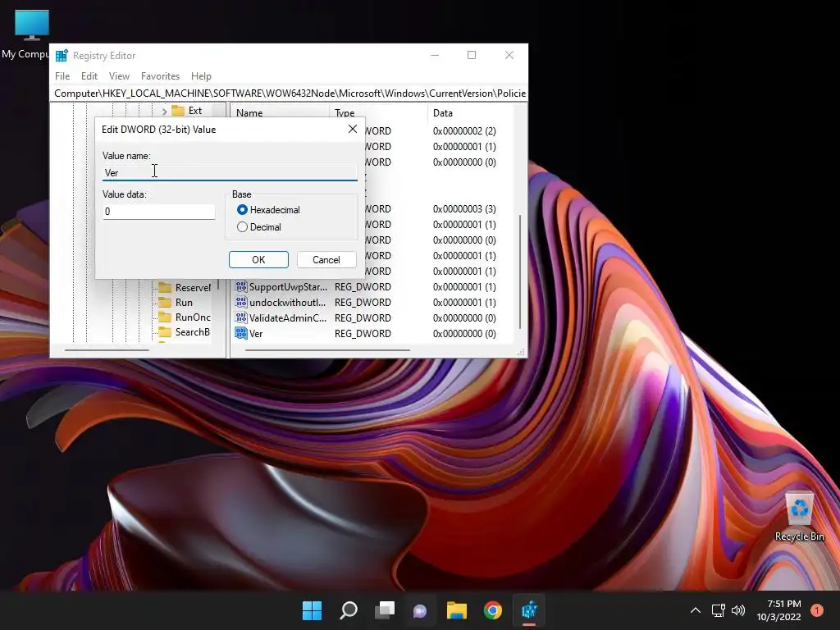The width and height of the screenshot is (840, 630).
Task: Click the tree pane horizontal scrollbar
Action: coord(107,350)
